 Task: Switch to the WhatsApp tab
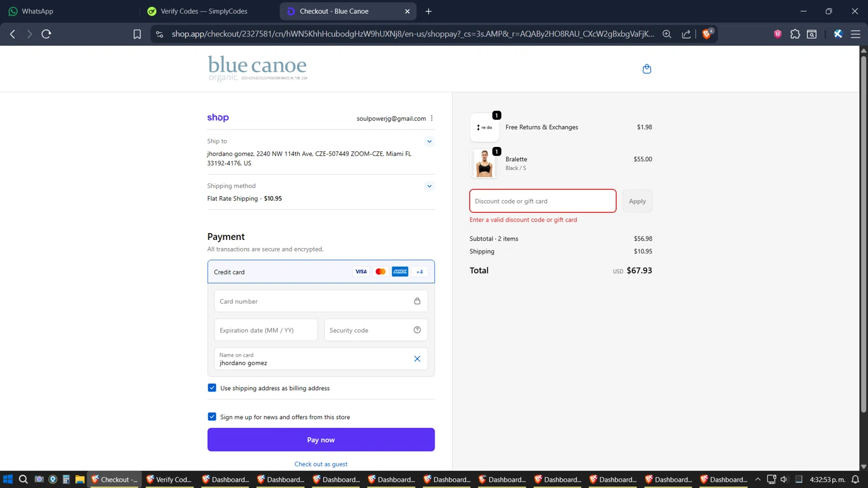pos(69,11)
